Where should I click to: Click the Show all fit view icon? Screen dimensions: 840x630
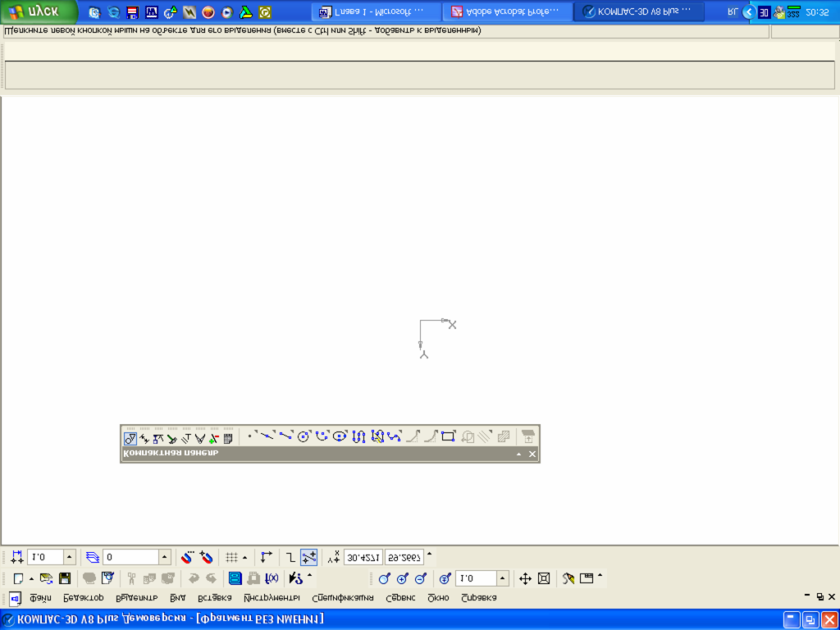pyautogui.click(x=544, y=578)
